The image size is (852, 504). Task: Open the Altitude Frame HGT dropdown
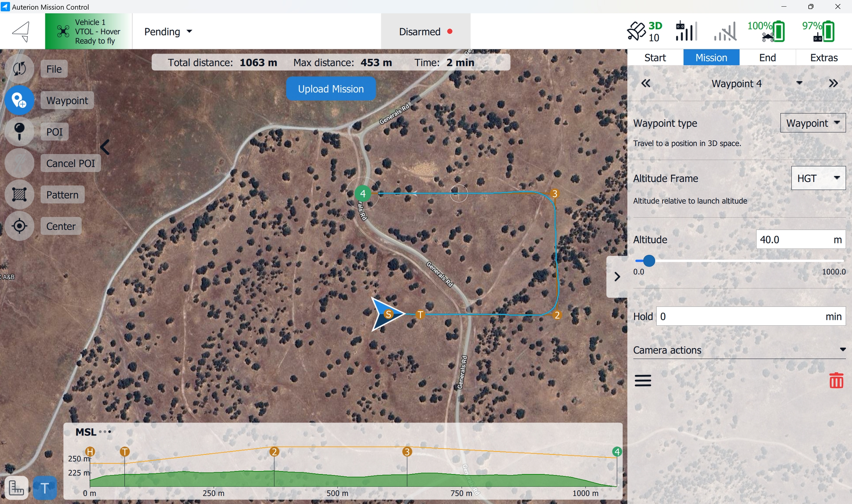(818, 178)
